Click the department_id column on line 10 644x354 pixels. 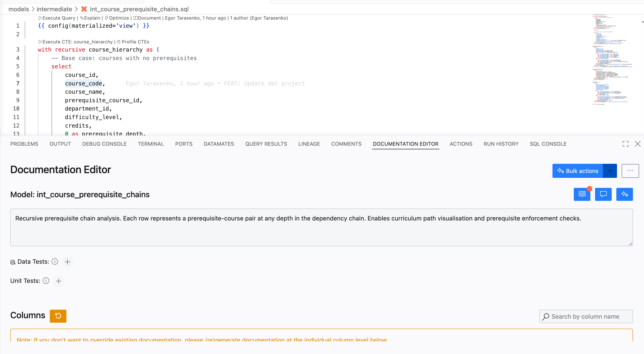click(87, 109)
